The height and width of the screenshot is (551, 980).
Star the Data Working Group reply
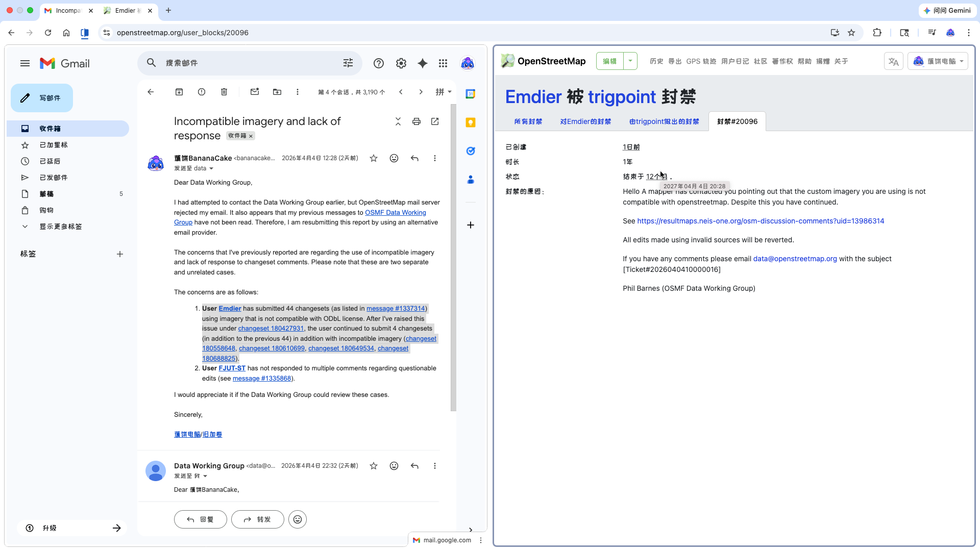click(374, 466)
